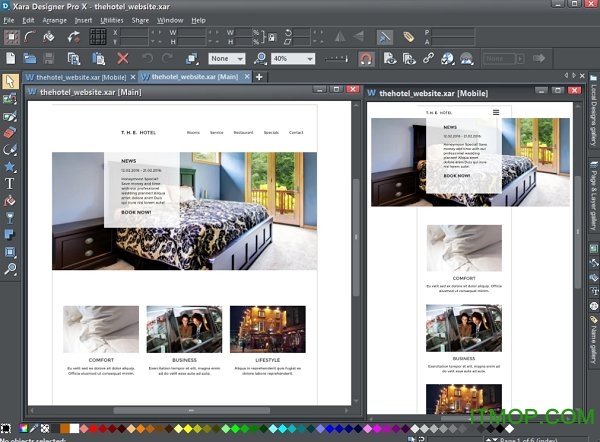Click the red X Delete icon

[123, 59]
